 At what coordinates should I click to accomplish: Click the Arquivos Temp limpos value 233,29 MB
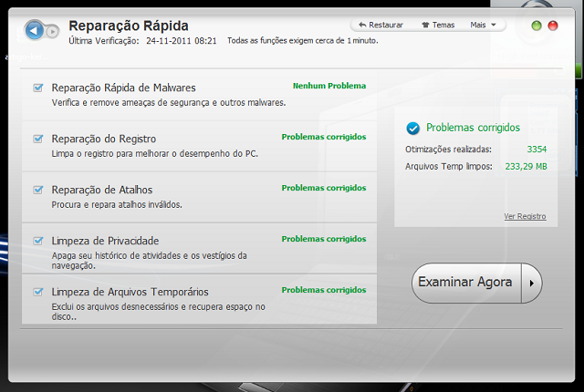pos(526,166)
